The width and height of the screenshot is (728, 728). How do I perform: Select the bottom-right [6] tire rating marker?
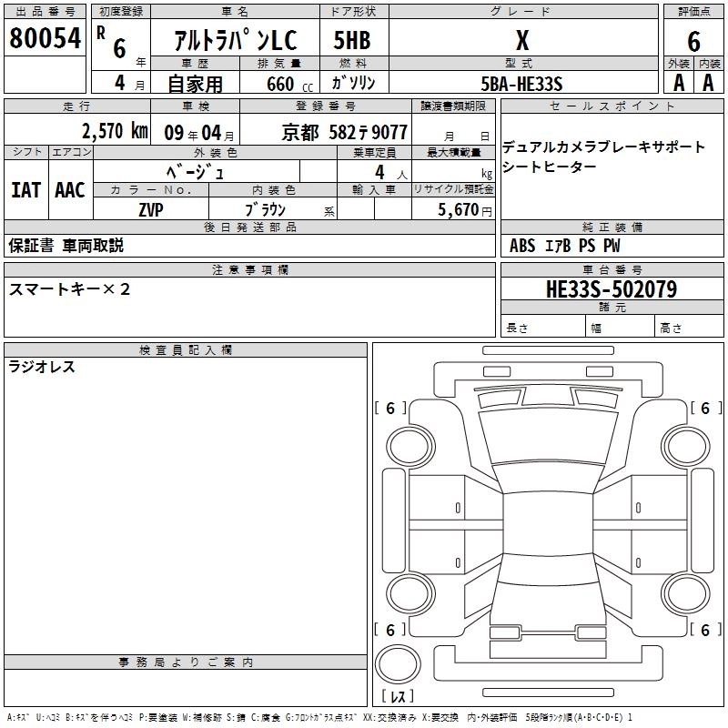[703, 630]
